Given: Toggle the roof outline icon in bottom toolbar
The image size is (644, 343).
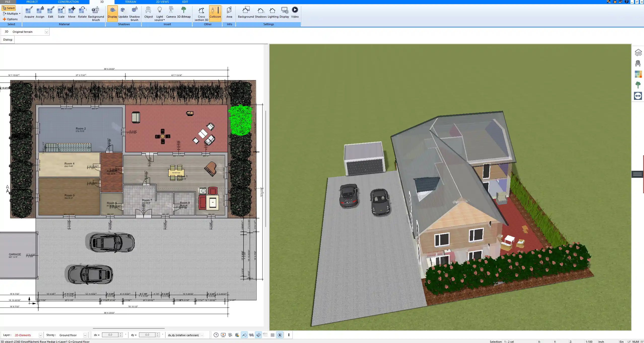Looking at the screenshot, I should (244, 335).
